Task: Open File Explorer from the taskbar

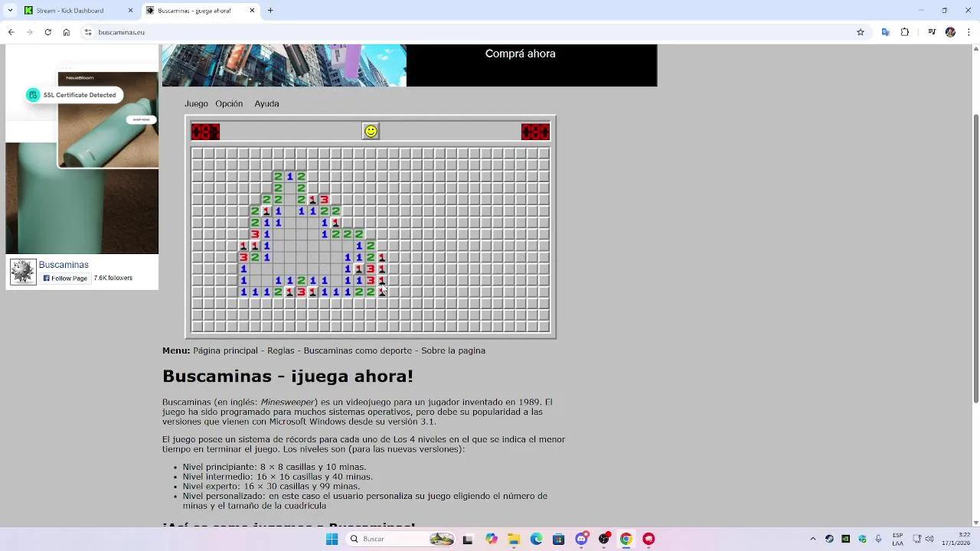Action: pyautogui.click(x=513, y=539)
